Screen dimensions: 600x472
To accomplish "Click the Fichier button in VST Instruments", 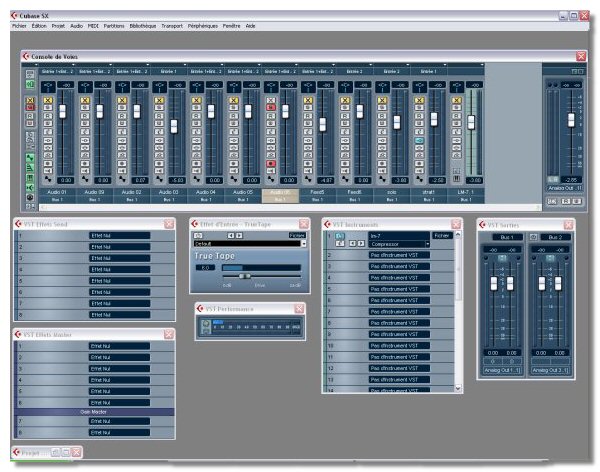I will pos(441,235).
